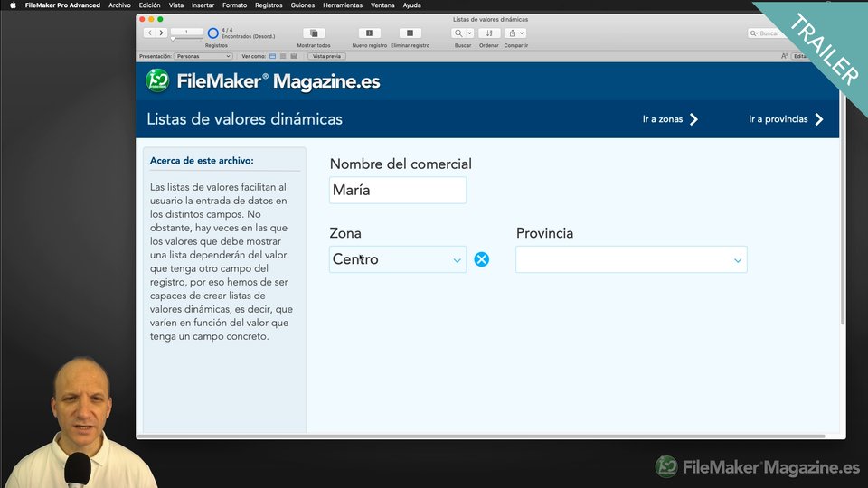
Task: Switch to table view icon
Action: pyautogui.click(x=294, y=56)
